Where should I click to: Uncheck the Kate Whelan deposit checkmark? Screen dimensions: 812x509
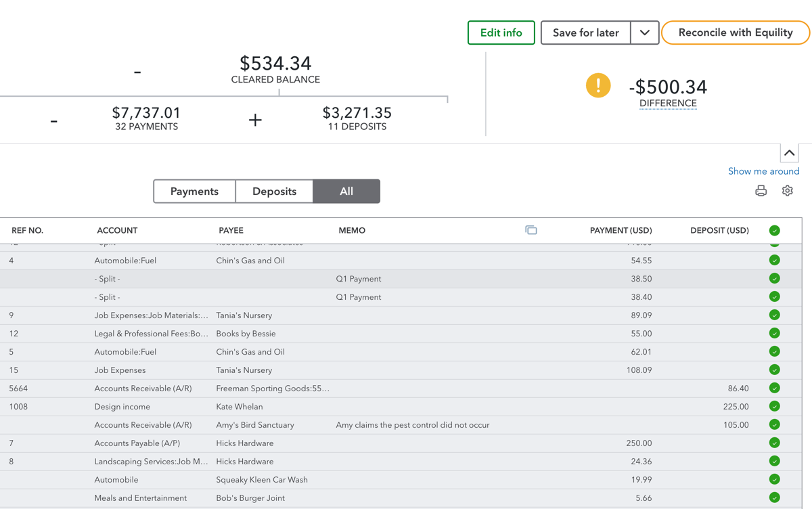coord(774,407)
